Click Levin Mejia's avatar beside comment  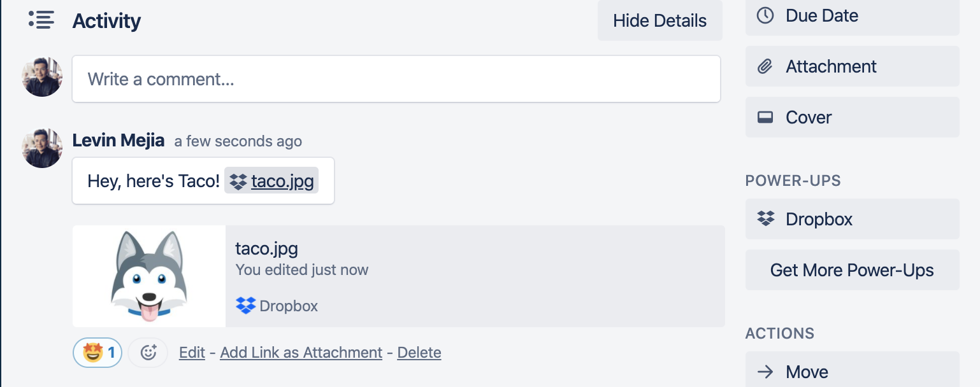pyautogui.click(x=42, y=148)
